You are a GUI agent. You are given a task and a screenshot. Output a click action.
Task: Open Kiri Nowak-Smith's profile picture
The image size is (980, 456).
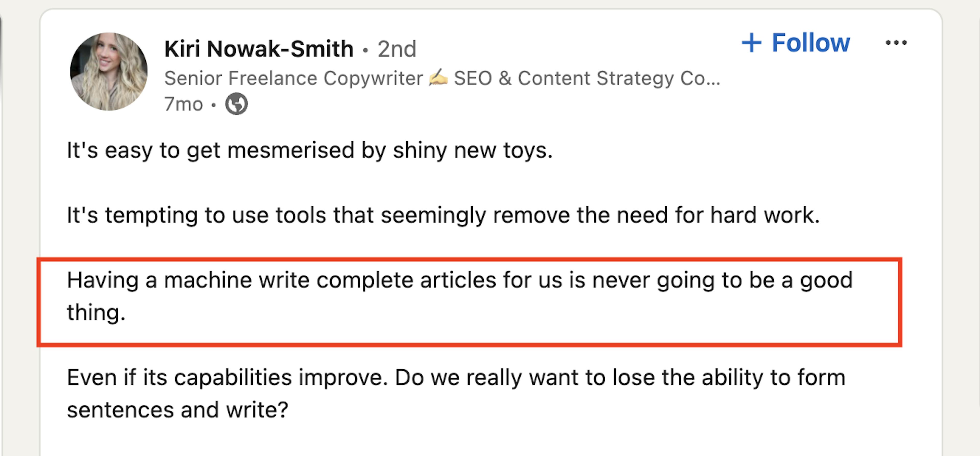pyautogui.click(x=109, y=71)
